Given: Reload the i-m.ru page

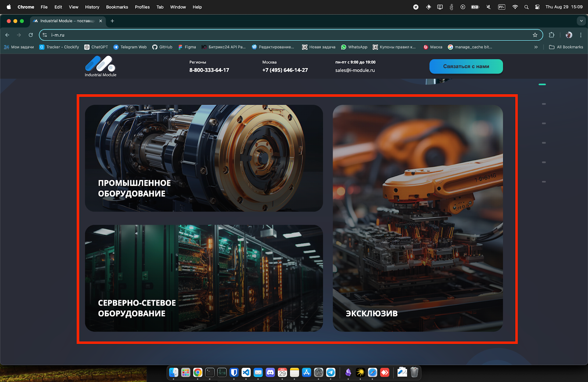Looking at the screenshot, I should click(31, 35).
